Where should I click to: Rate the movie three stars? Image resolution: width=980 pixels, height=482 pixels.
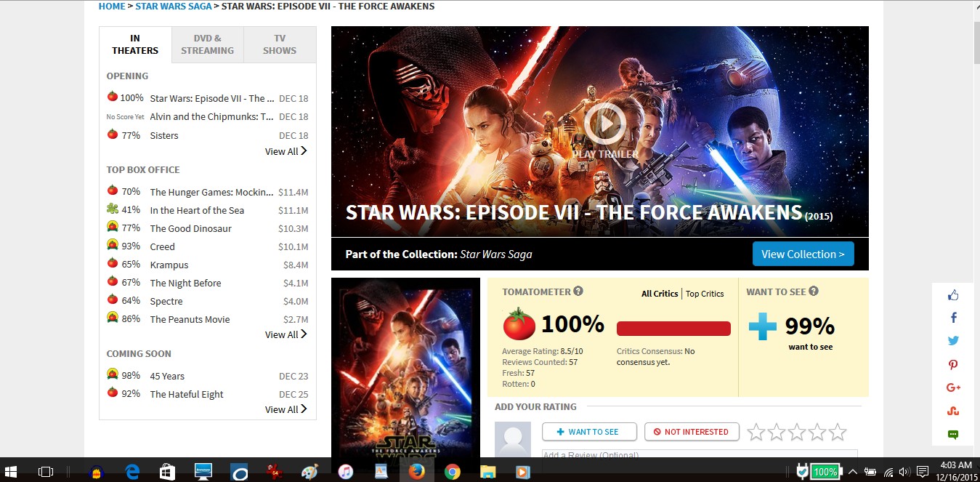pos(797,432)
